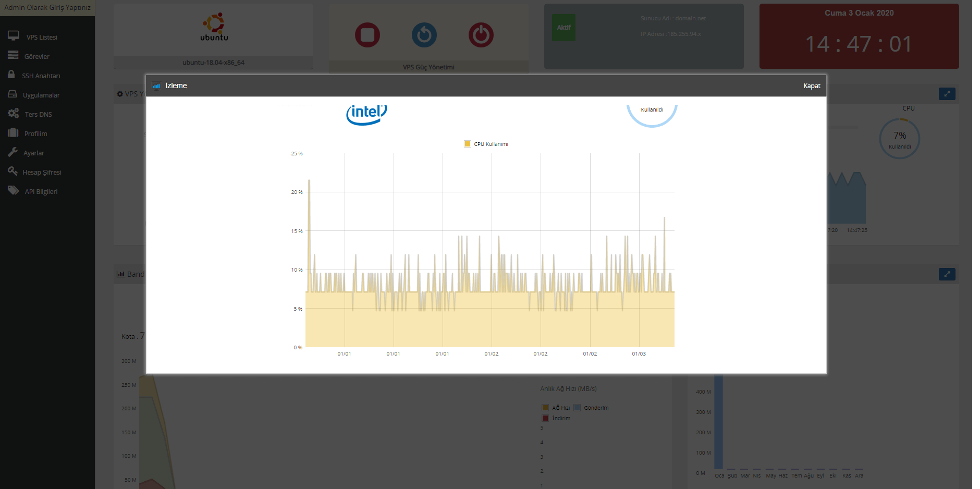Click the Ağ Hızı orange legend swatch
This screenshot has width=980, height=489.
545,408
